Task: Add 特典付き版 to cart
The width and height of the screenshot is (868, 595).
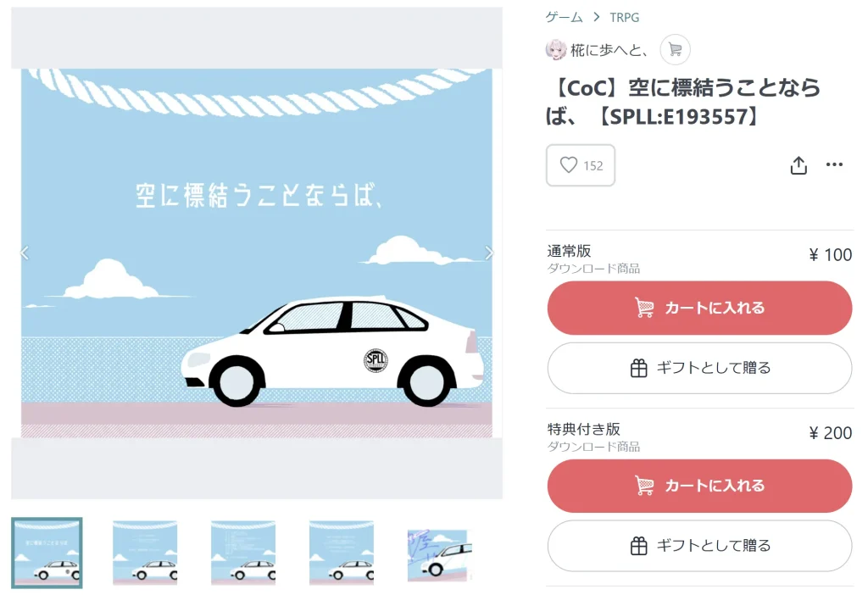Action: pyautogui.click(x=699, y=486)
